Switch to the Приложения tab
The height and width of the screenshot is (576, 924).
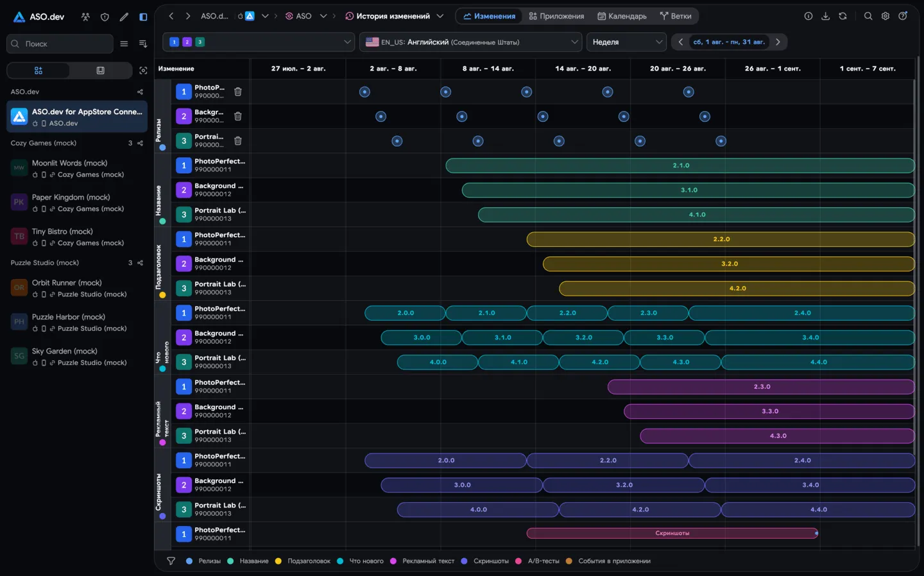click(556, 16)
